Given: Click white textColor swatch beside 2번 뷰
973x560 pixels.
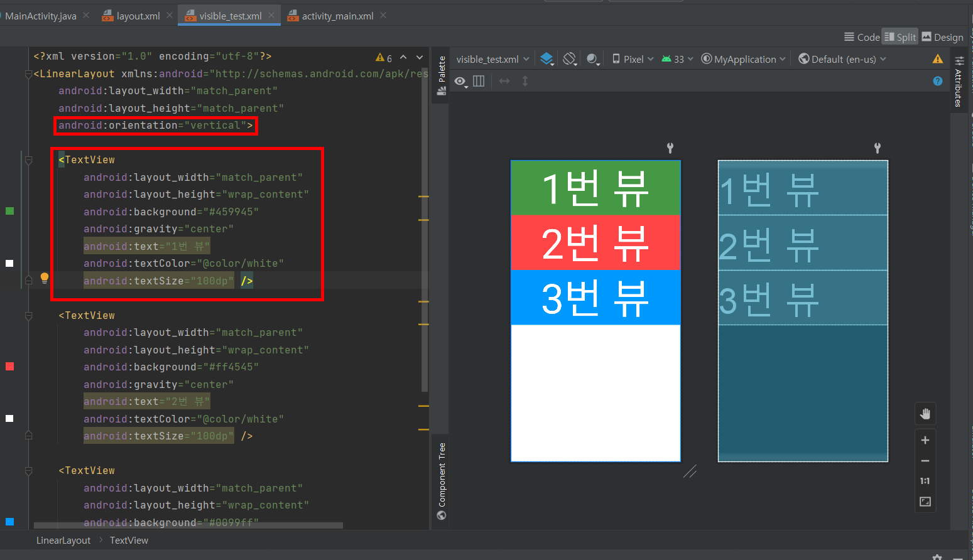Looking at the screenshot, I should click(9, 418).
